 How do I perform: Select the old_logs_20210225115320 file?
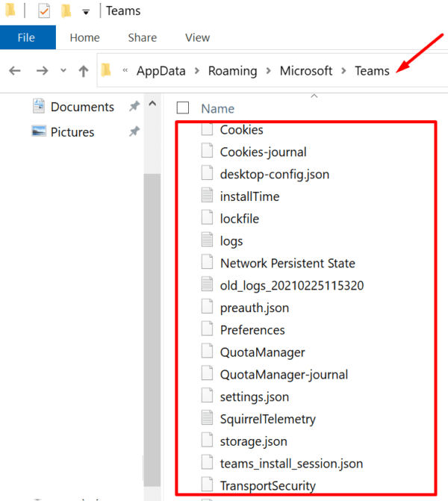tap(292, 286)
